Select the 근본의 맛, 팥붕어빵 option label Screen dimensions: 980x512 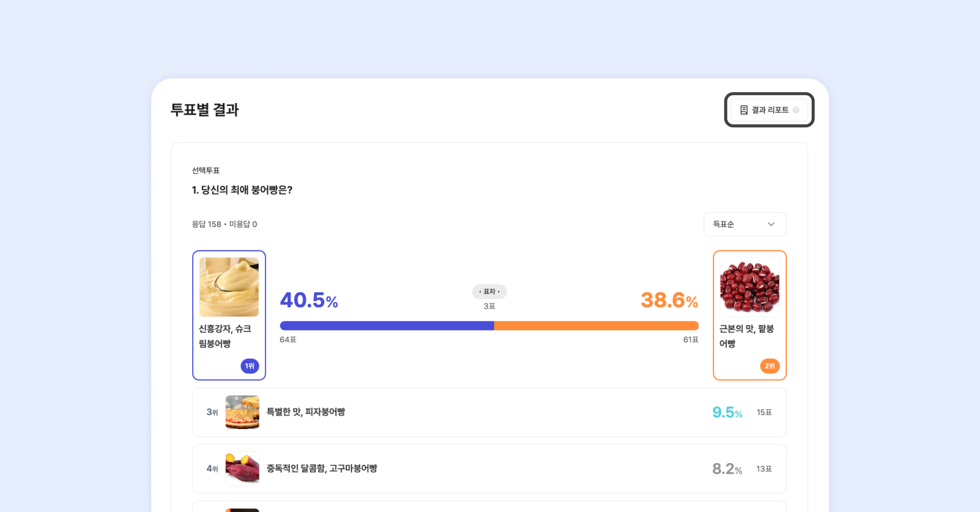[746, 336]
